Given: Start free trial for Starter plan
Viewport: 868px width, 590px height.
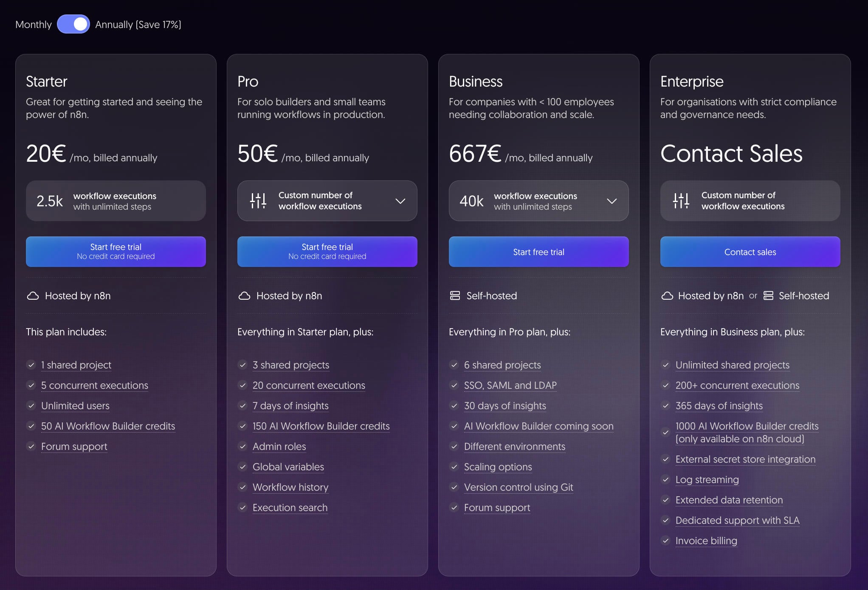Looking at the screenshot, I should click(116, 252).
